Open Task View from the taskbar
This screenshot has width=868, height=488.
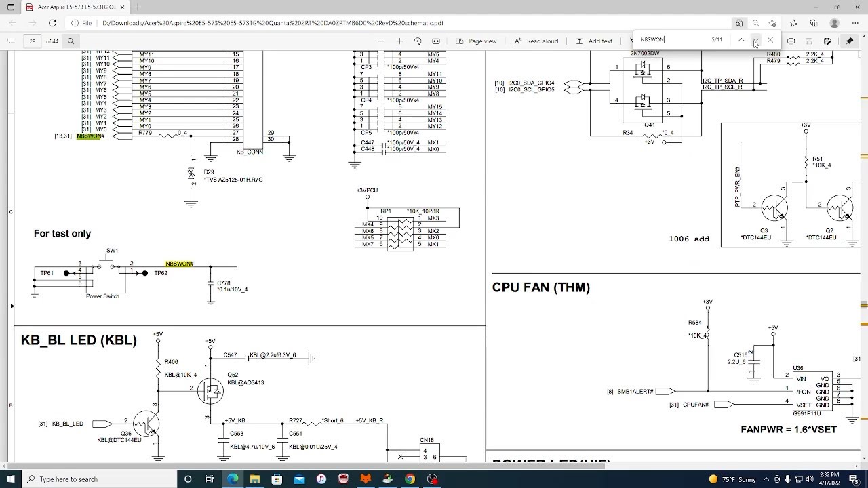point(210,479)
